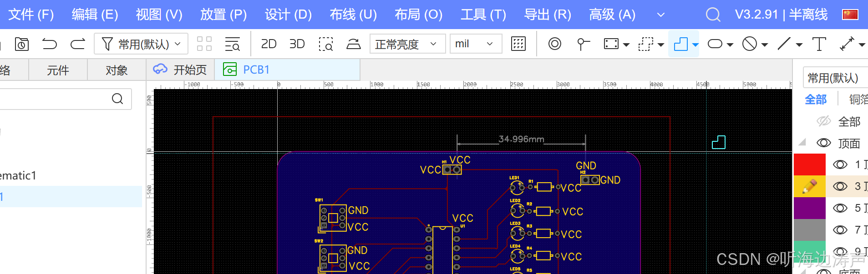Switch to the 对象 panel tab

[117, 70]
